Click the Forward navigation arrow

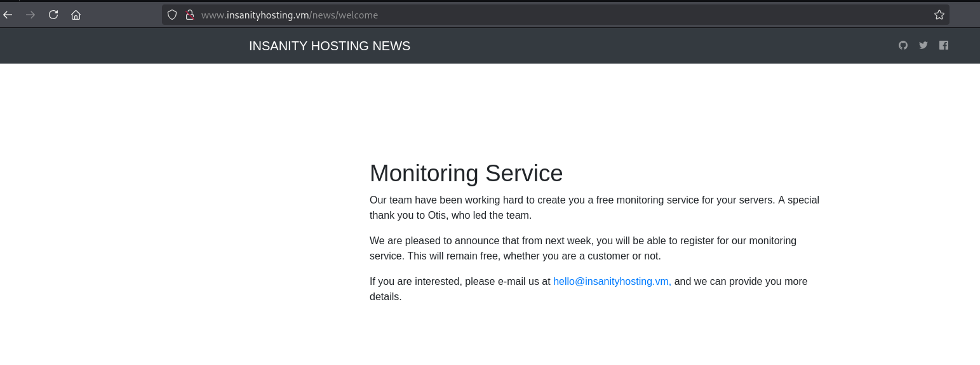[x=30, y=15]
